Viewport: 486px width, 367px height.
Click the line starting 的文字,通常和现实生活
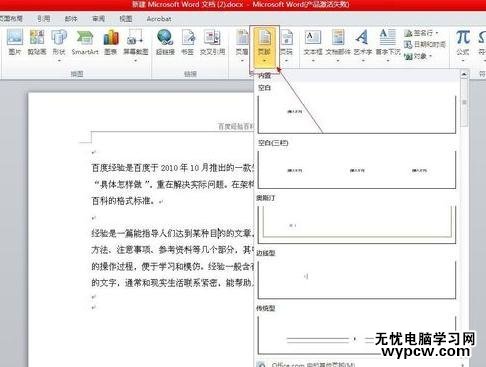coord(173,283)
